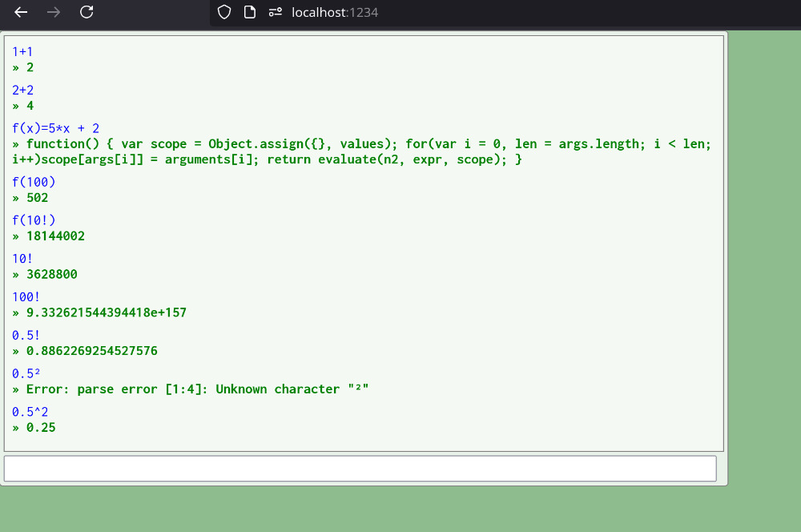
Task: Select the result "» 2"
Action: click(23, 67)
